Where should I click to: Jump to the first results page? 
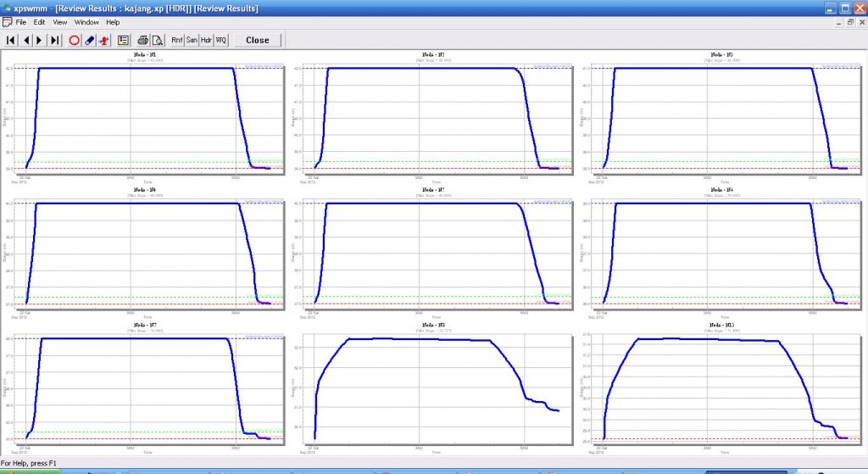click(11, 40)
